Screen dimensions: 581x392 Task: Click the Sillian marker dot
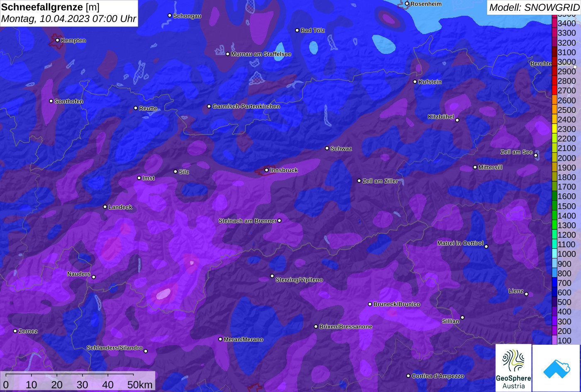pos(462,318)
